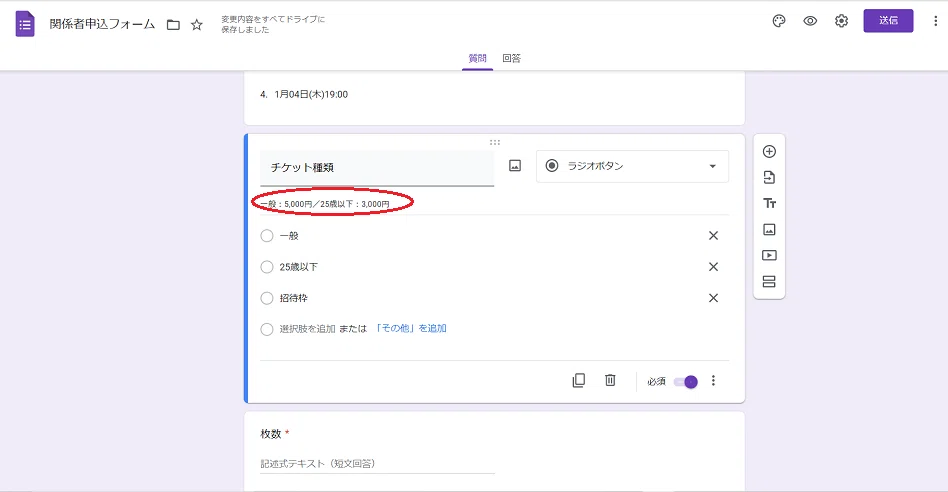Screen dimensions: 948x492
Task: Select the 招待枠 radio option
Action: 267,298
